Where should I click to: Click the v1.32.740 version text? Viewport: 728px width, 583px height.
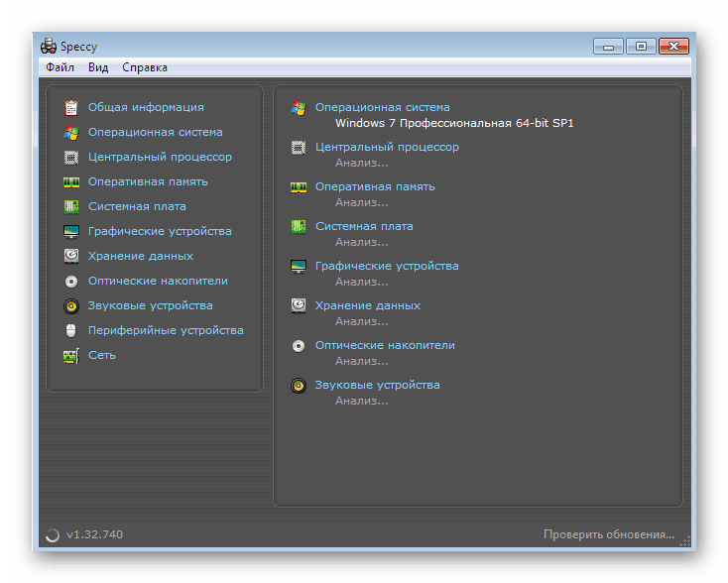[94, 534]
